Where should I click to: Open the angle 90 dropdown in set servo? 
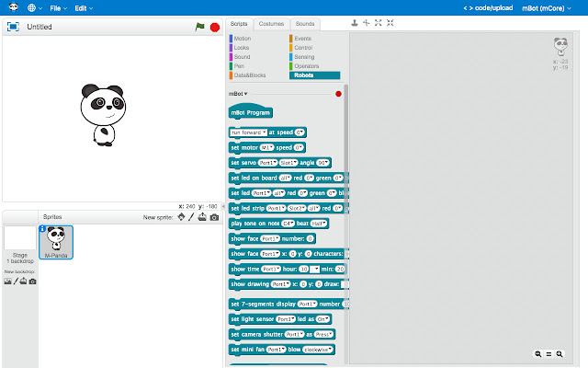click(322, 163)
